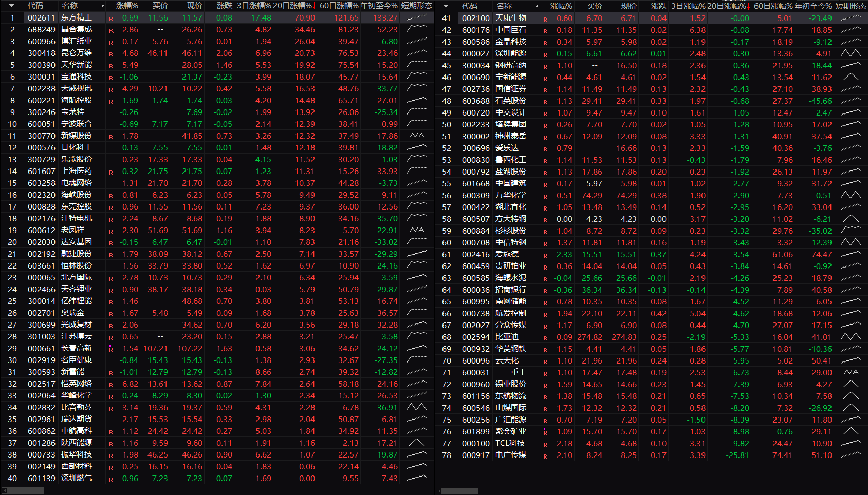Click the dot beside left 名称 header
Screen dimensions: 868x495
103,6
